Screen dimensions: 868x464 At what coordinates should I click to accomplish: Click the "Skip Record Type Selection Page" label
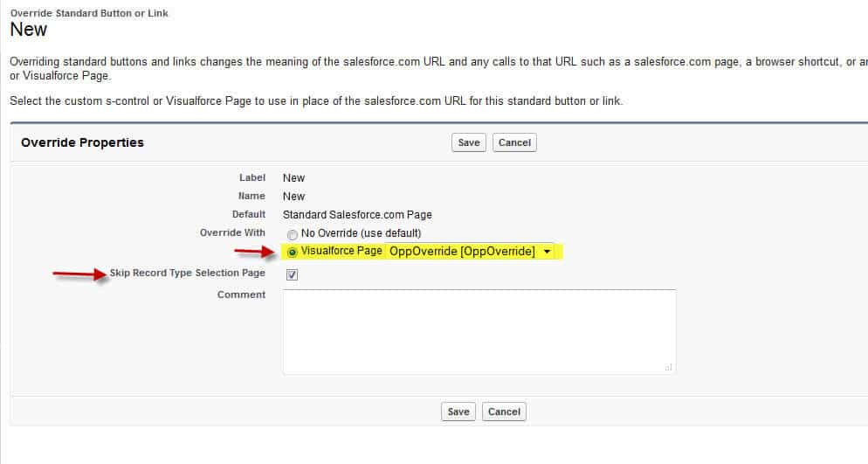(187, 274)
